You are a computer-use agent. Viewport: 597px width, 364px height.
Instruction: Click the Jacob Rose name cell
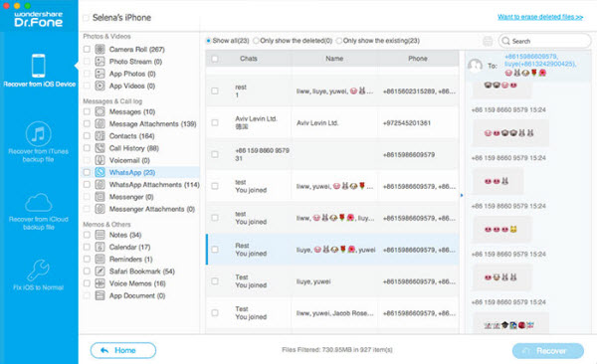click(x=335, y=313)
